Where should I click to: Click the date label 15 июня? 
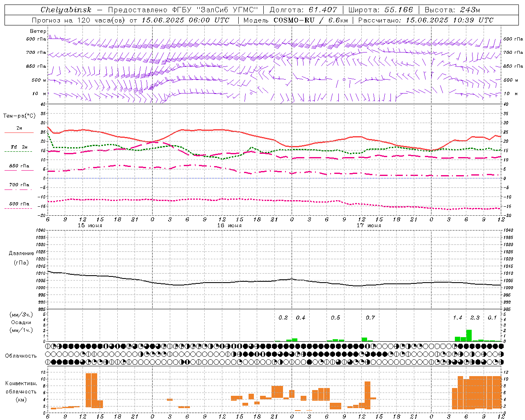point(90,226)
